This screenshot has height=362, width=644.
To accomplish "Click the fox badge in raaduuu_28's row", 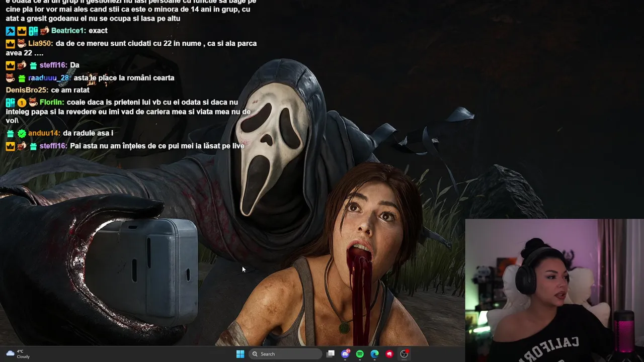I will point(10,78).
